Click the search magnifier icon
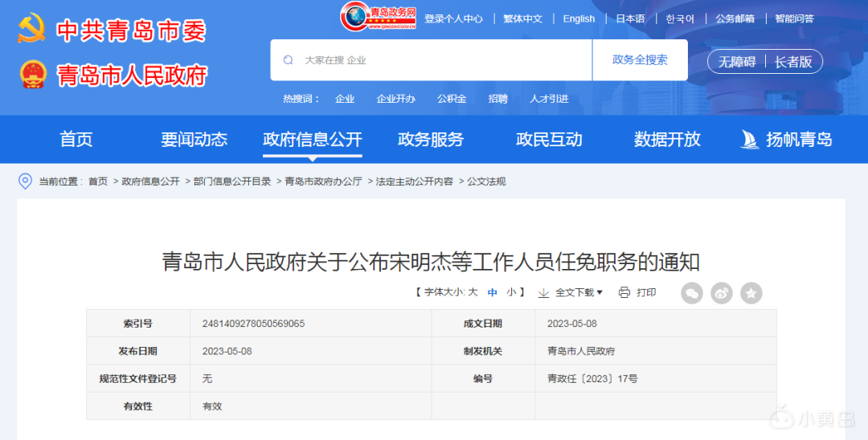 (x=289, y=60)
